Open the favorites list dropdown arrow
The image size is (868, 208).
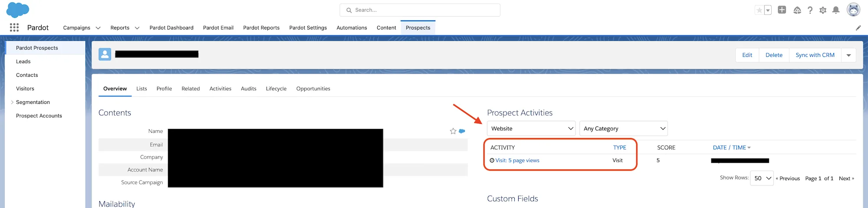pyautogui.click(x=768, y=10)
